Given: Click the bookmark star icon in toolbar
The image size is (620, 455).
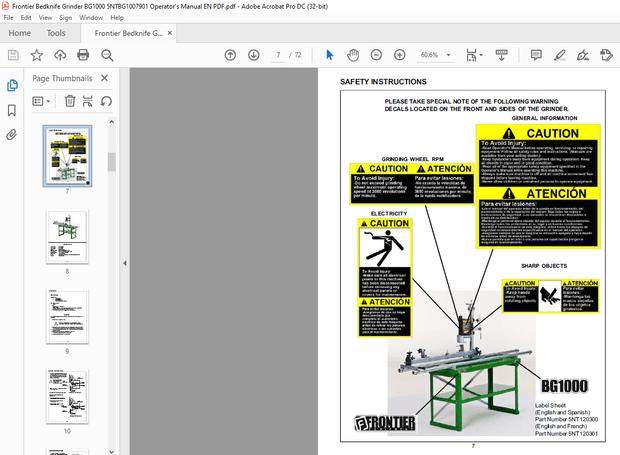Looking at the screenshot, I should point(36,55).
